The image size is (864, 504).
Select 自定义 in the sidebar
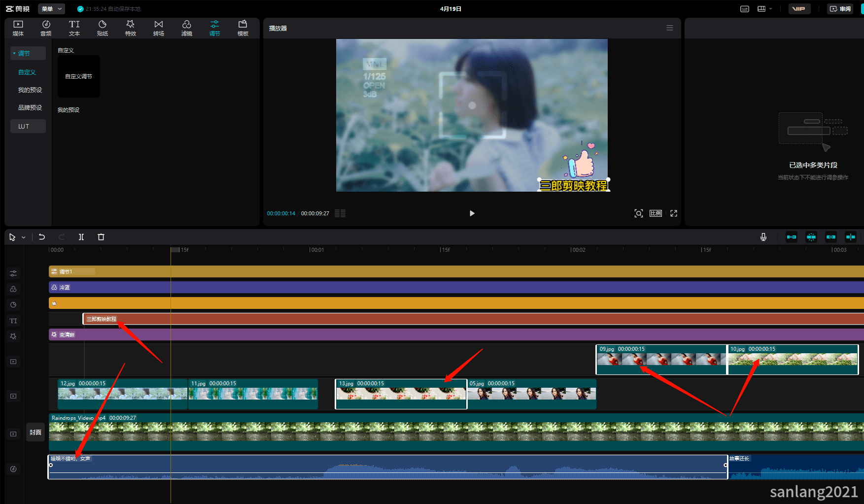(x=27, y=72)
